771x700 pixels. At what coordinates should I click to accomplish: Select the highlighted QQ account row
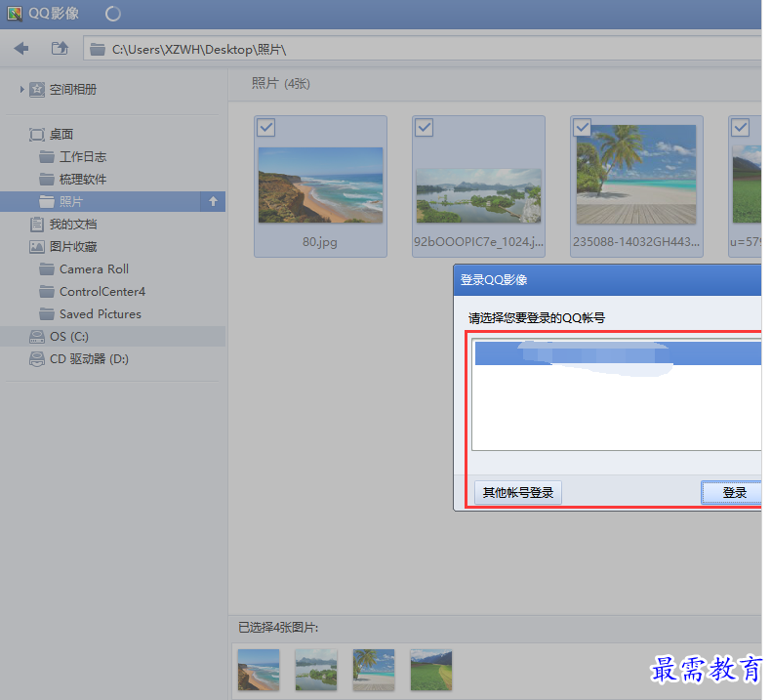tap(618, 353)
